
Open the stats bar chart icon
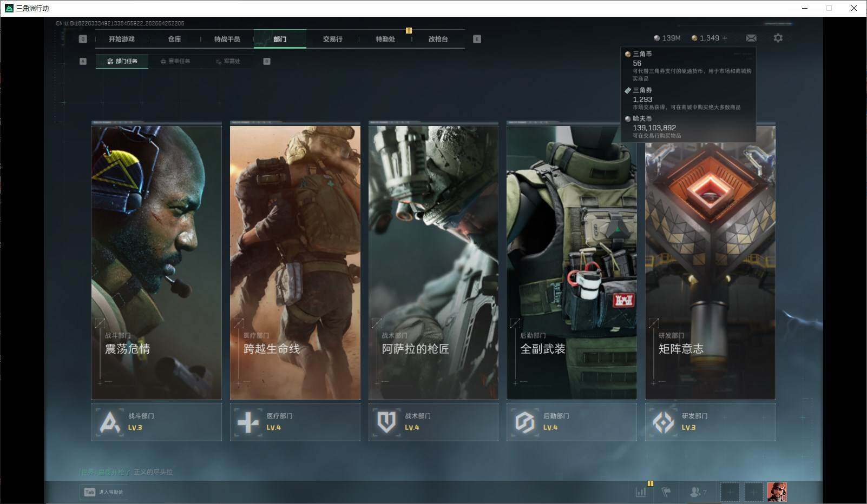[641, 492]
